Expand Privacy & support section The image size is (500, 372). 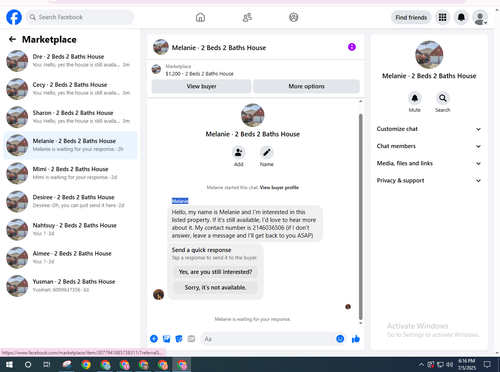429,181
